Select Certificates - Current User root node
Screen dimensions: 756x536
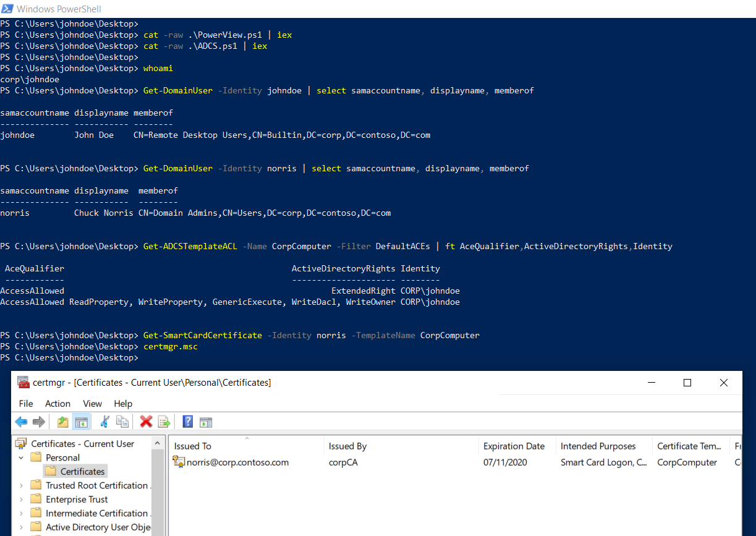pos(83,443)
